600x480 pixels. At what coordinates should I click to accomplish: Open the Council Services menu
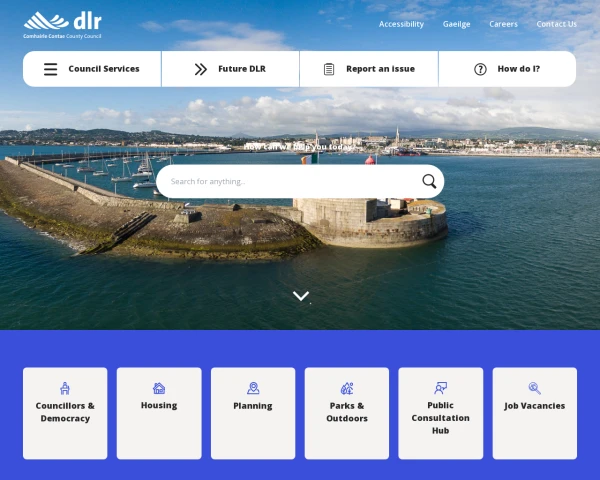pos(103,69)
